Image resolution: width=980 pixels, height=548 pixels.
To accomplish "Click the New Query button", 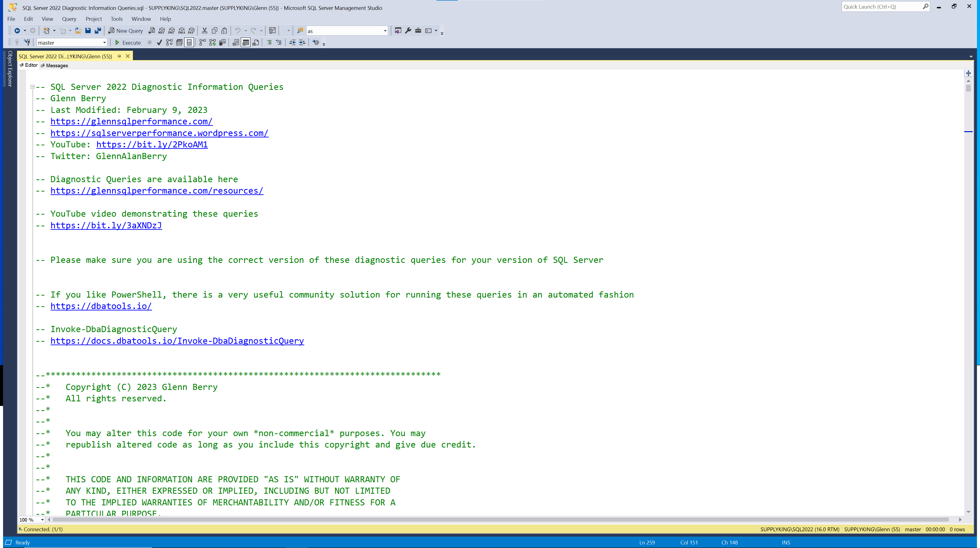I will coord(126,31).
